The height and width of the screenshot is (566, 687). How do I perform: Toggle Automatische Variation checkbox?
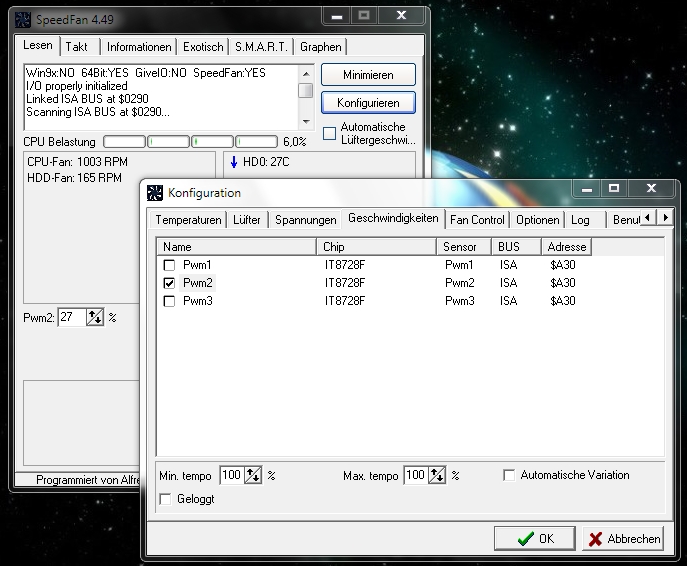(x=509, y=475)
